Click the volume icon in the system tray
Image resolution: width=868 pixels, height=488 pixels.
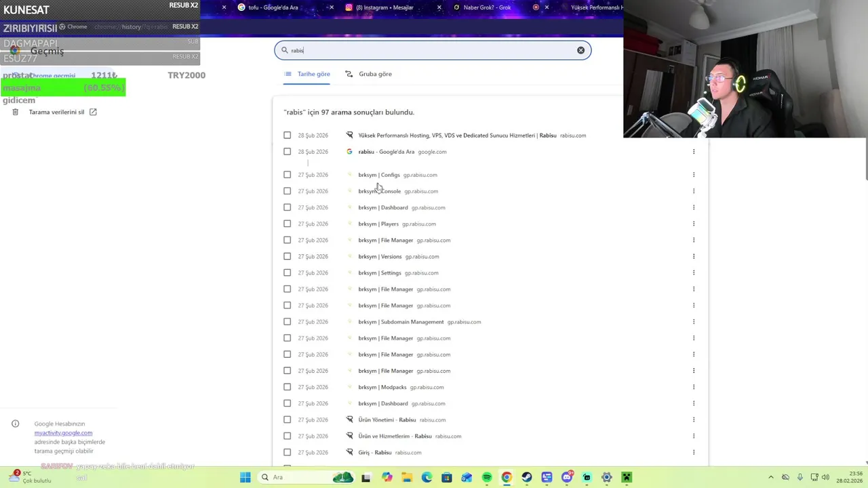point(825,477)
